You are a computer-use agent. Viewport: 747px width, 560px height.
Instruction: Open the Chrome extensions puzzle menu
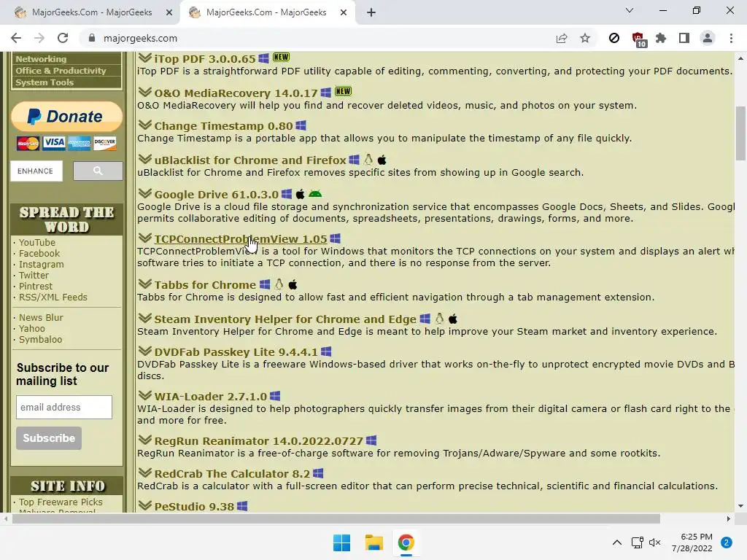click(x=661, y=38)
